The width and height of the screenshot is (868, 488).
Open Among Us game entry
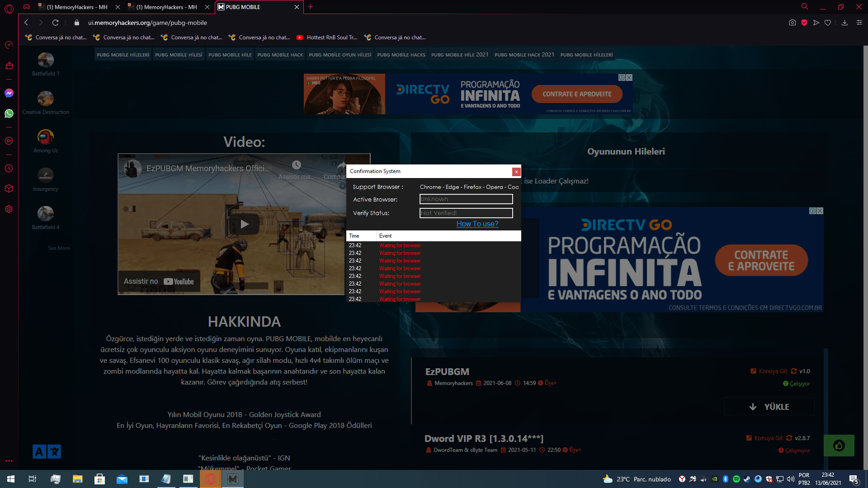[x=46, y=141]
